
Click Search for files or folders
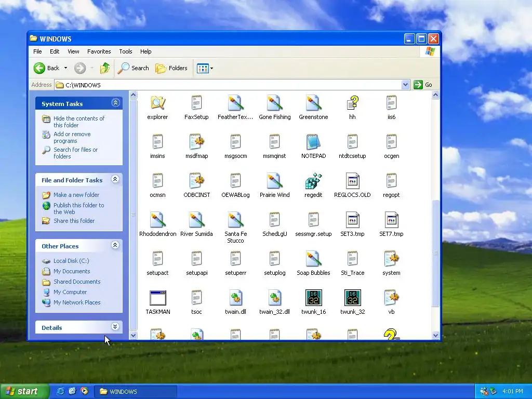point(76,153)
